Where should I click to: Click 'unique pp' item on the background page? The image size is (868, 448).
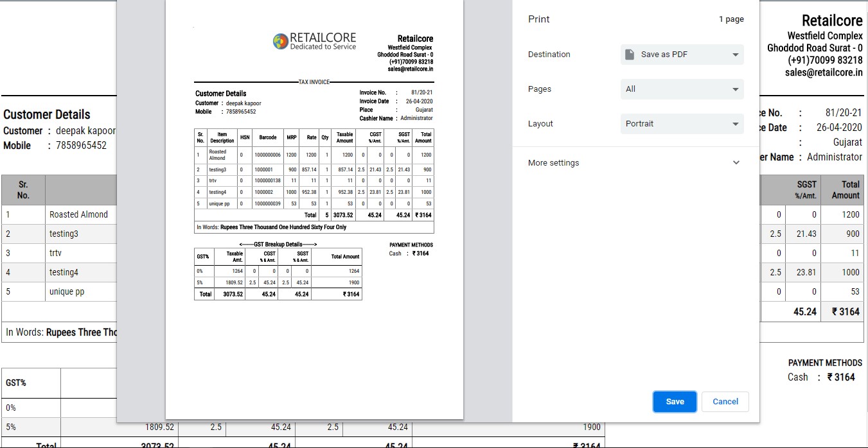tap(67, 291)
